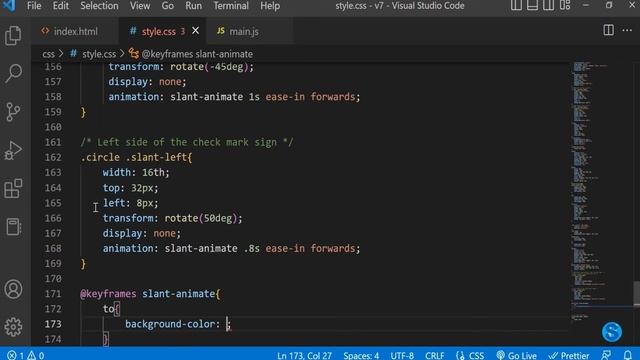Viewport: 640px width, 360px height.
Task: Open the Explorer view in the activity bar
Action: [13, 36]
